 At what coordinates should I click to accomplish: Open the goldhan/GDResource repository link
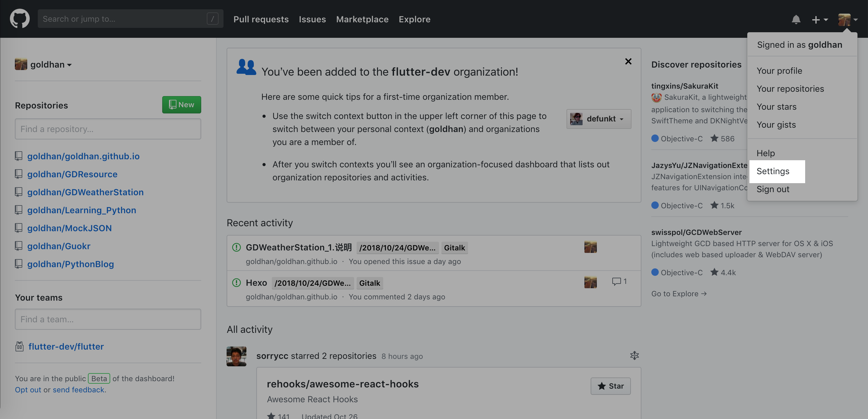click(x=72, y=174)
